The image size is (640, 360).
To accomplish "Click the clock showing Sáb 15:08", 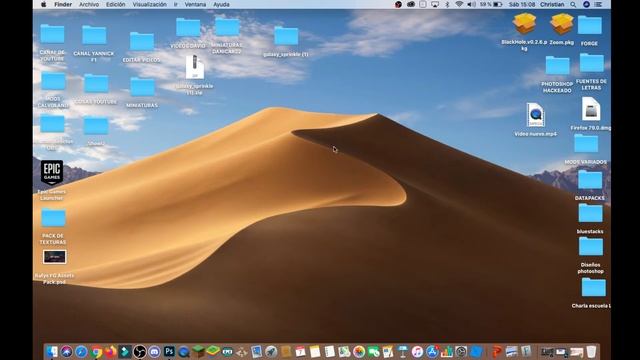I will [x=522, y=4].
